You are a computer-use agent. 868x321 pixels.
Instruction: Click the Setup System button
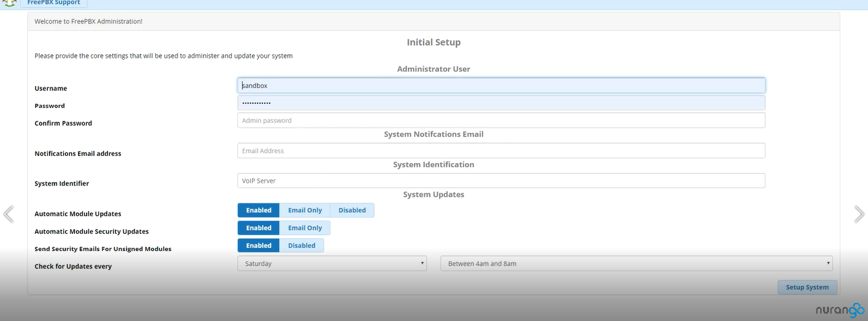click(x=807, y=287)
